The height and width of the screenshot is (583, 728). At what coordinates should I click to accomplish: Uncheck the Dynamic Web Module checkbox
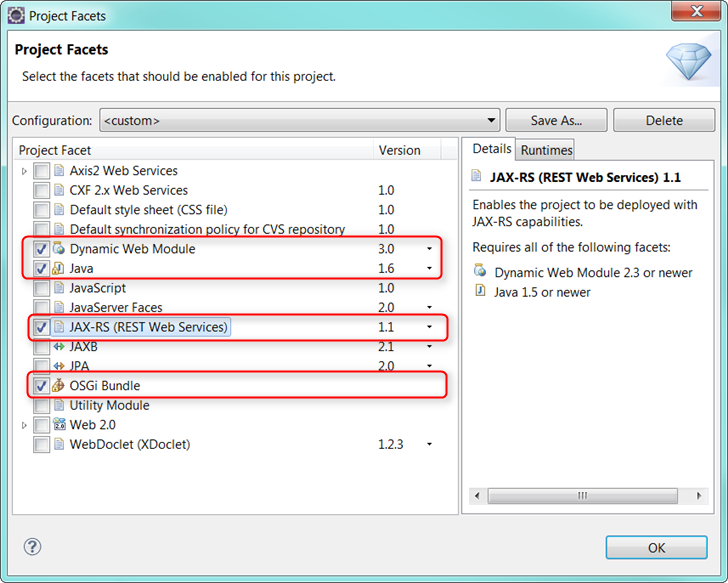click(x=41, y=249)
